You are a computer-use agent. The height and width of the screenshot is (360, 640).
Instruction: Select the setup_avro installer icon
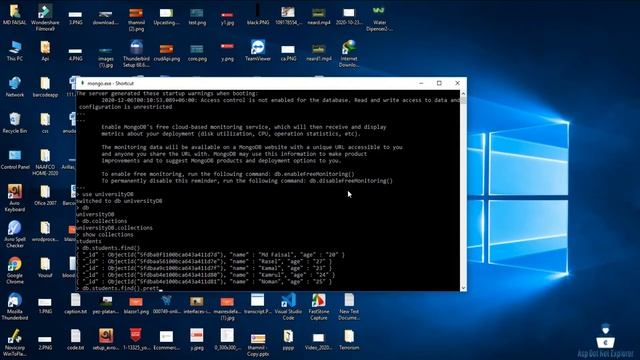tap(106, 340)
